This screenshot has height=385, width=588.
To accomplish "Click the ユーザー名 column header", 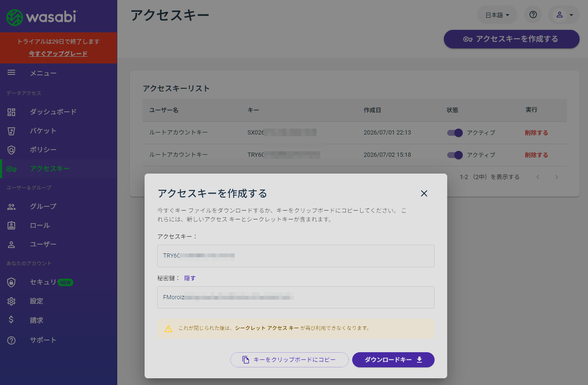I will (164, 110).
